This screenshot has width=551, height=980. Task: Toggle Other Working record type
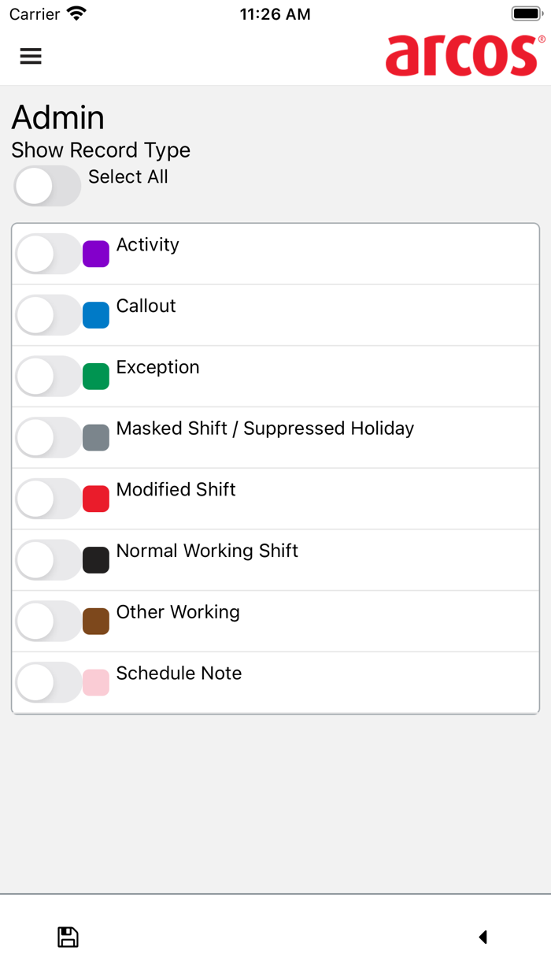(x=47, y=622)
